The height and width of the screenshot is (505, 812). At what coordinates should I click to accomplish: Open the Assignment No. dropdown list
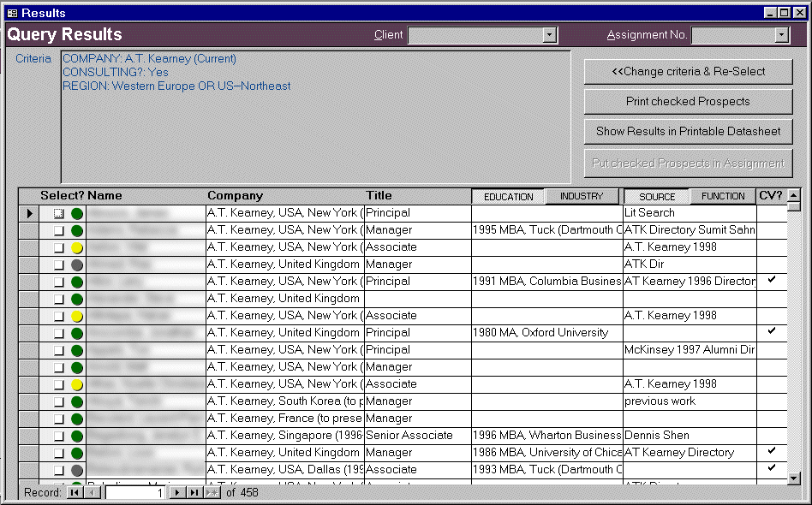pos(781,35)
